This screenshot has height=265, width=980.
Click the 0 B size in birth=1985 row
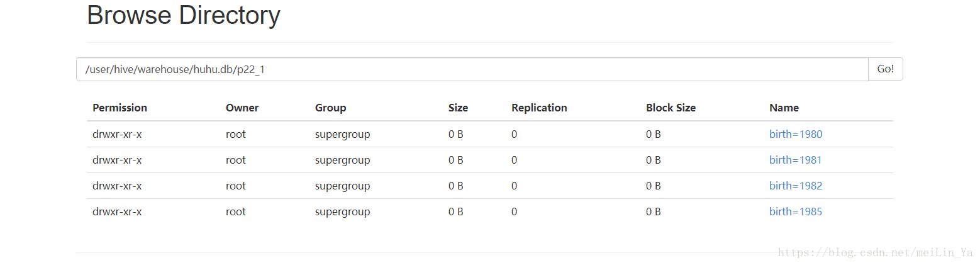[456, 211]
